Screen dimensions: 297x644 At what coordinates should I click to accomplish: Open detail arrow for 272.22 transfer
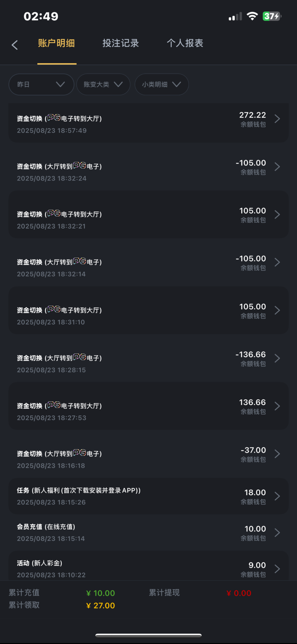(x=277, y=119)
